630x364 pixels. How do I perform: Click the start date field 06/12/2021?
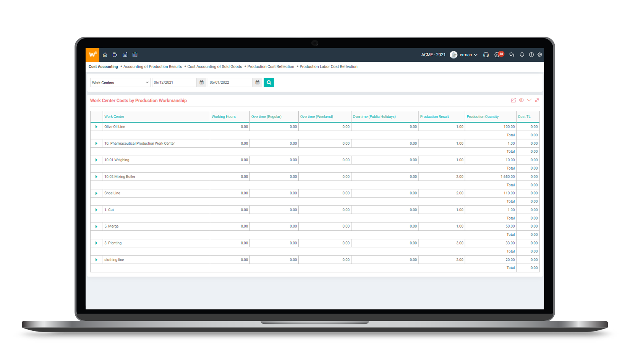coord(174,83)
